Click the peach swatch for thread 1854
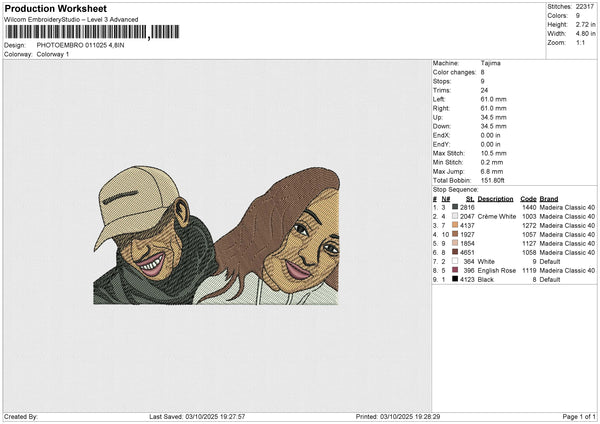Viewport: 600px width, 424px height. [x=455, y=243]
